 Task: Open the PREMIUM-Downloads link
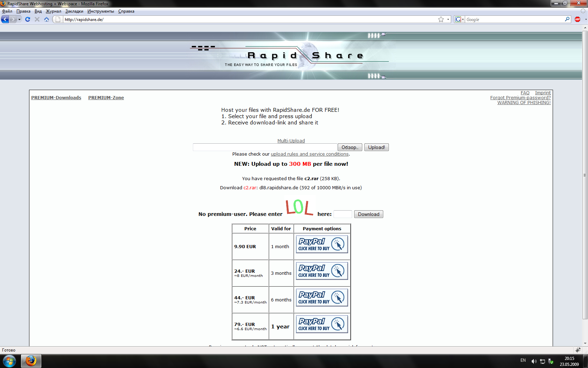(56, 98)
